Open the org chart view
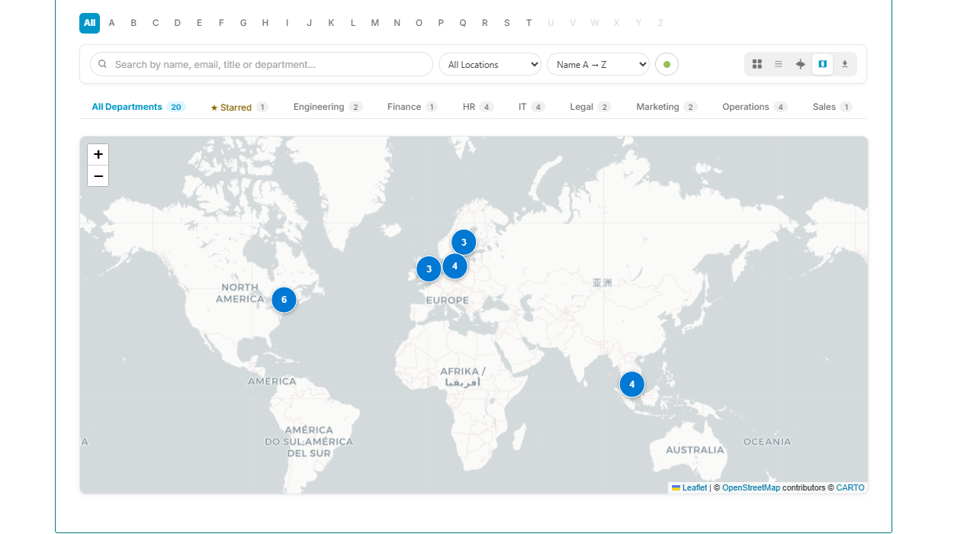980x534 pixels. pos(800,64)
